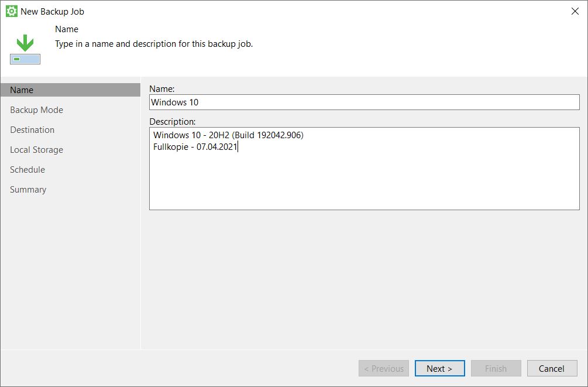Select the highlighted Name wizard step

point(21,90)
